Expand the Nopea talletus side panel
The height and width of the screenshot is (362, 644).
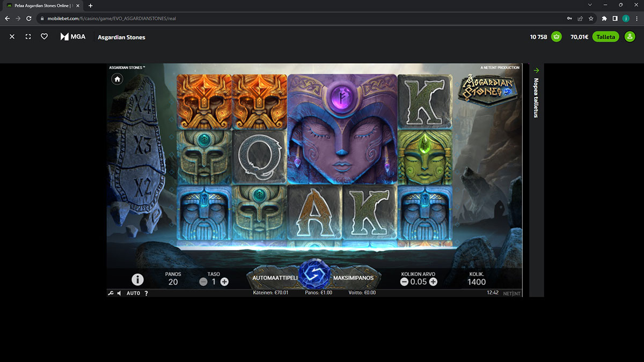coord(536,70)
